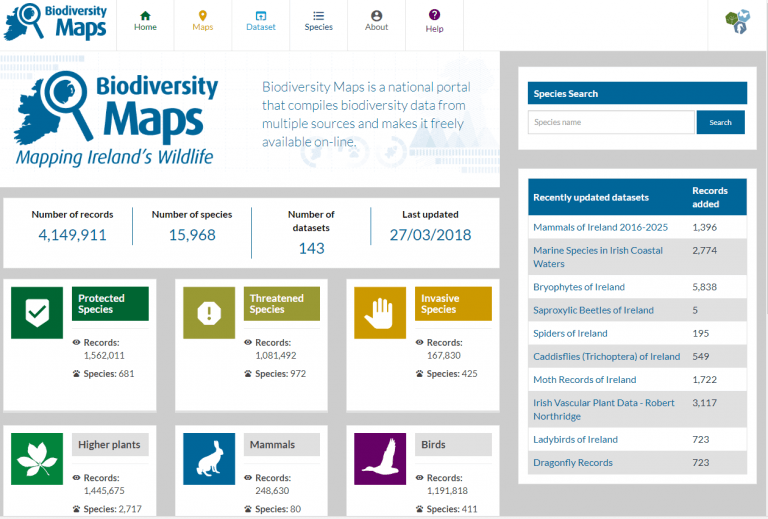Open the Species menu item
The width and height of the screenshot is (768, 519).
(319, 25)
